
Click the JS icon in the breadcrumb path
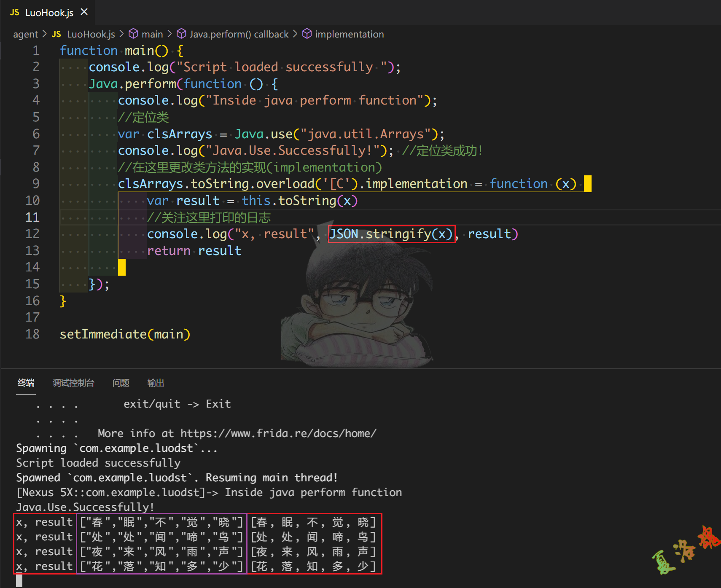click(56, 34)
